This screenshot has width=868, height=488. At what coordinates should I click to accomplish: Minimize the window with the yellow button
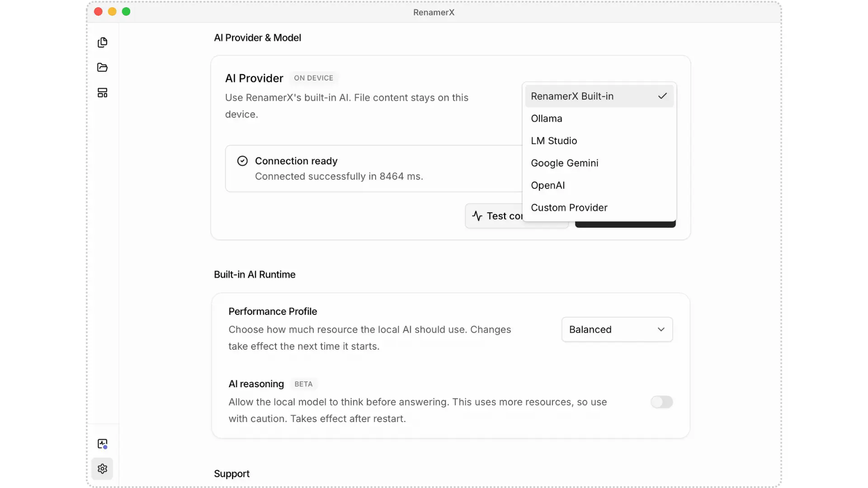coord(112,12)
